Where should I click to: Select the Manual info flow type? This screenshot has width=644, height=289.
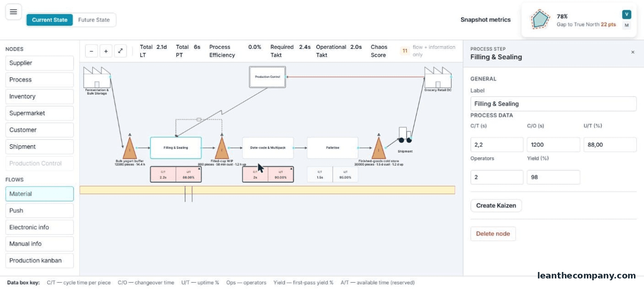tap(40, 244)
